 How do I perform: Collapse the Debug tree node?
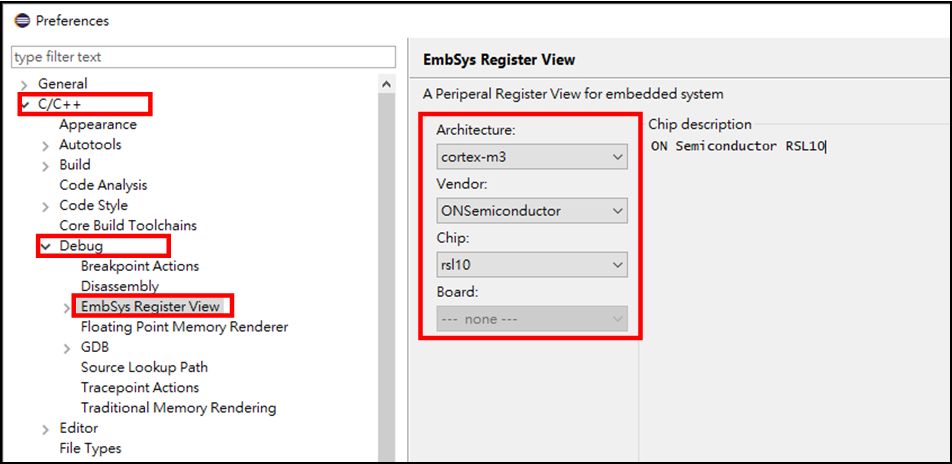point(46,246)
